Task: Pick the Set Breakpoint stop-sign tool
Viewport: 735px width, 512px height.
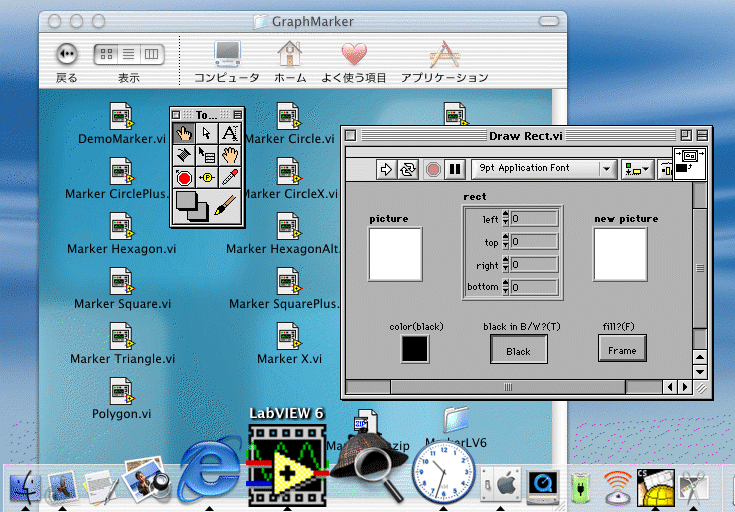Action: [184, 178]
